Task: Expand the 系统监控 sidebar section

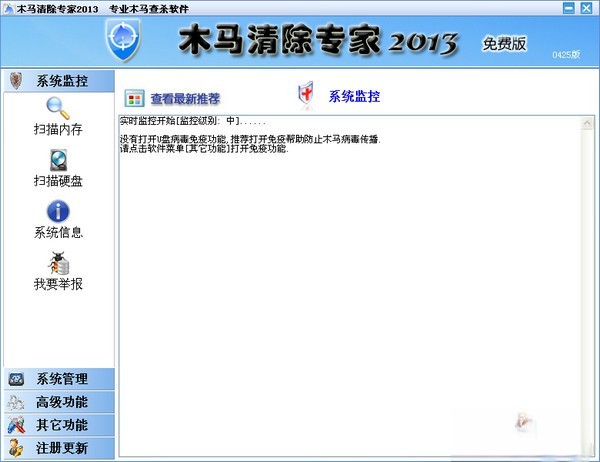Action: (x=59, y=81)
